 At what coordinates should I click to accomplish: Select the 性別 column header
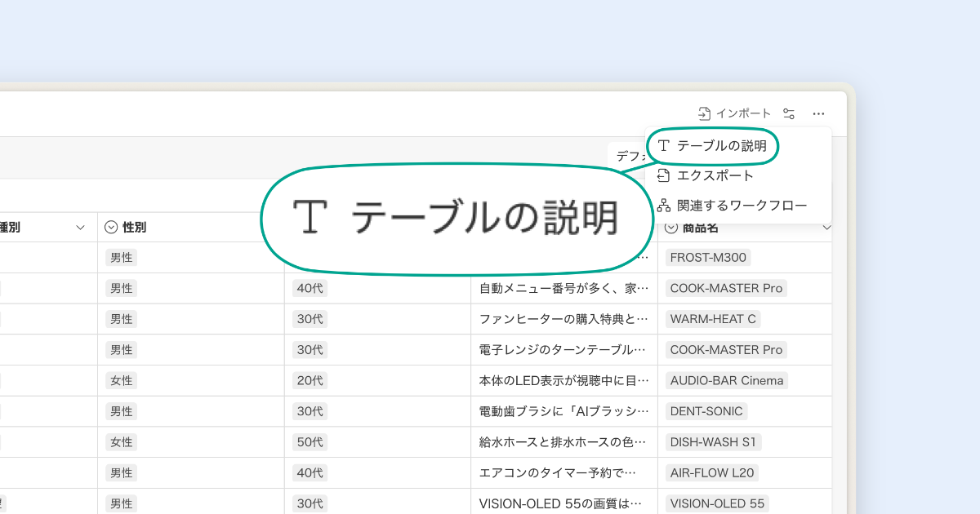click(190, 228)
